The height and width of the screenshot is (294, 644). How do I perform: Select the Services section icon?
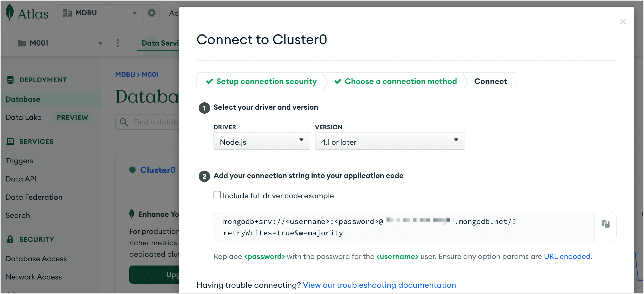(x=10, y=141)
